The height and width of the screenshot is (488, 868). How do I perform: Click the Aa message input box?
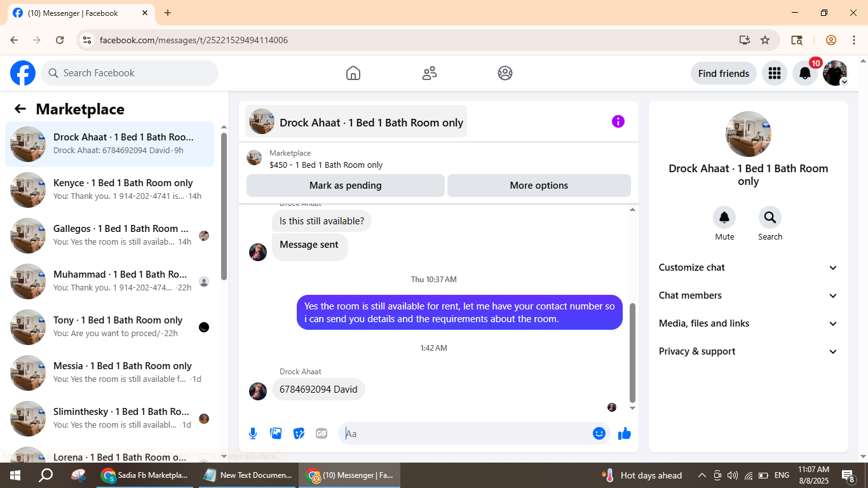(468, 433)
